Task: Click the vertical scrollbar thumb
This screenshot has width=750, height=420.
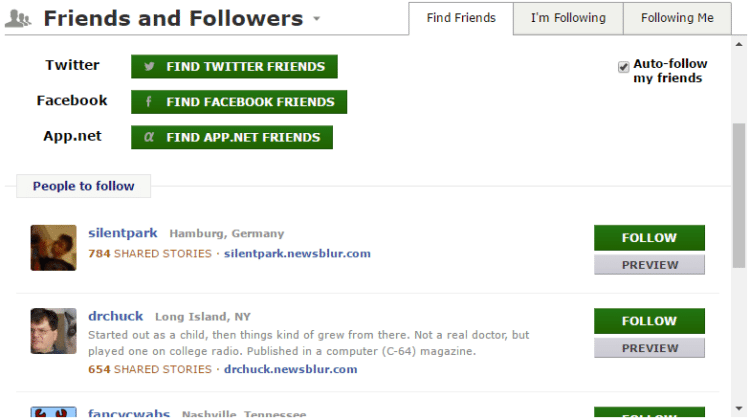Action: click(739, 195)
